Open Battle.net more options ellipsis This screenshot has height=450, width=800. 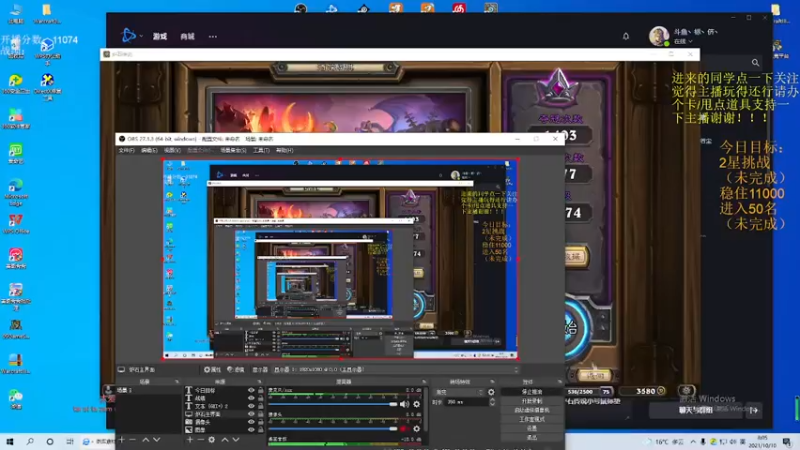[213, 36]
